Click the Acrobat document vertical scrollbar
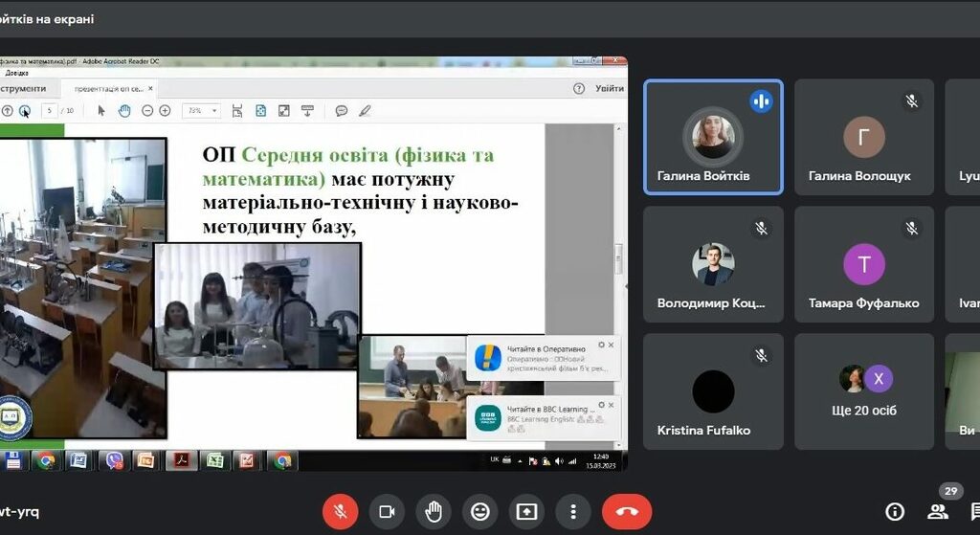 pyautogui.click(x=618, y=258)
